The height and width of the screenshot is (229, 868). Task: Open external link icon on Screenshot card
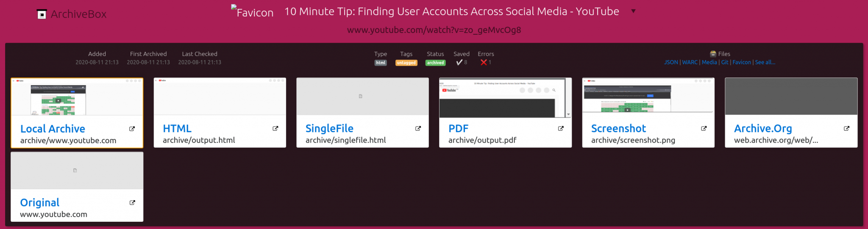click(x=704, y=128)
